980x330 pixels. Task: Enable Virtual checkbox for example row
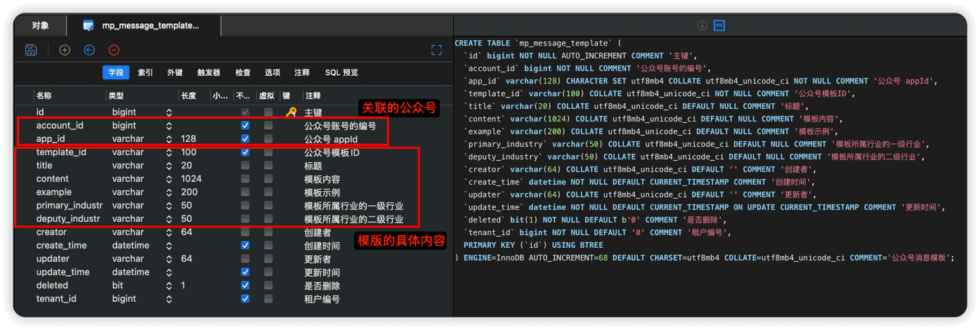pyautogui.click(x=268, y=192)
